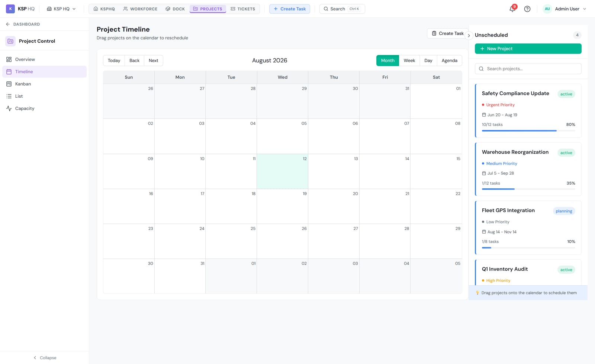This screenshot has width=595, height=364.
Task: Click the List icon in sidebar
Action: pyautogui.click(x=9, y=96)
